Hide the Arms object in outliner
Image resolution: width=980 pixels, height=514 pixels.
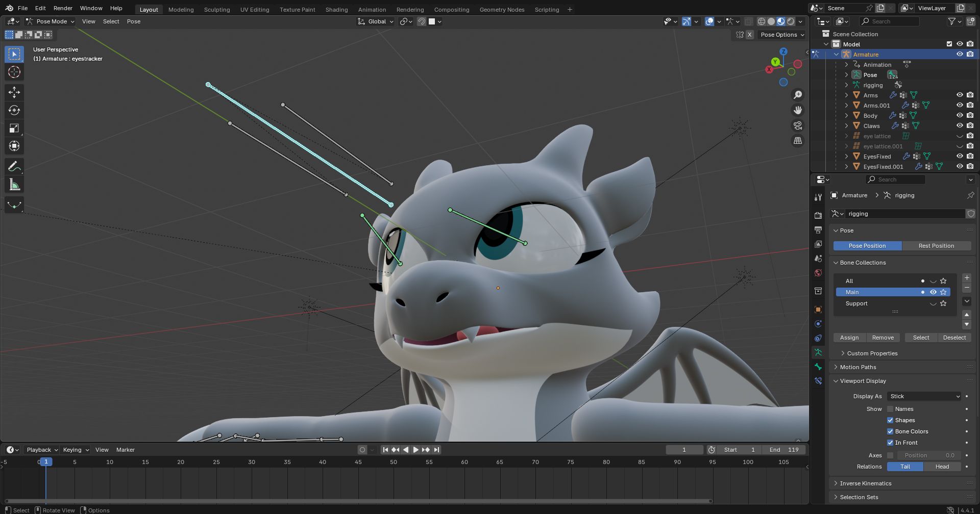[x=960, y=95]
